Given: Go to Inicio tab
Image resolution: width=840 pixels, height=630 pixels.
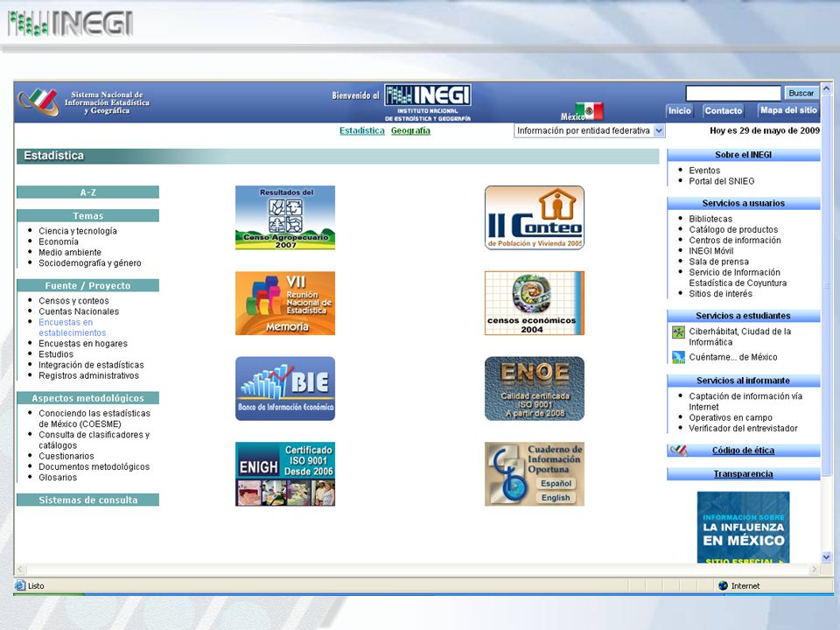Looking at the screenshot, I should [679, 111].
